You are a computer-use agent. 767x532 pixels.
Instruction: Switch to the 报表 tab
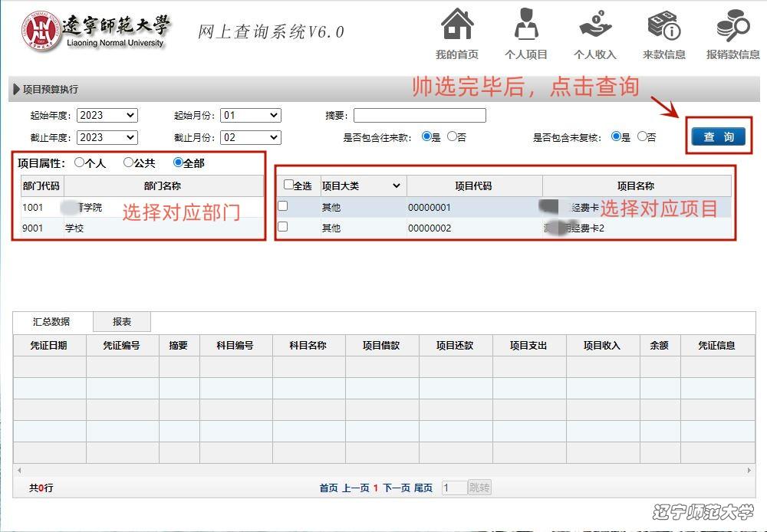tap(121, 322)
